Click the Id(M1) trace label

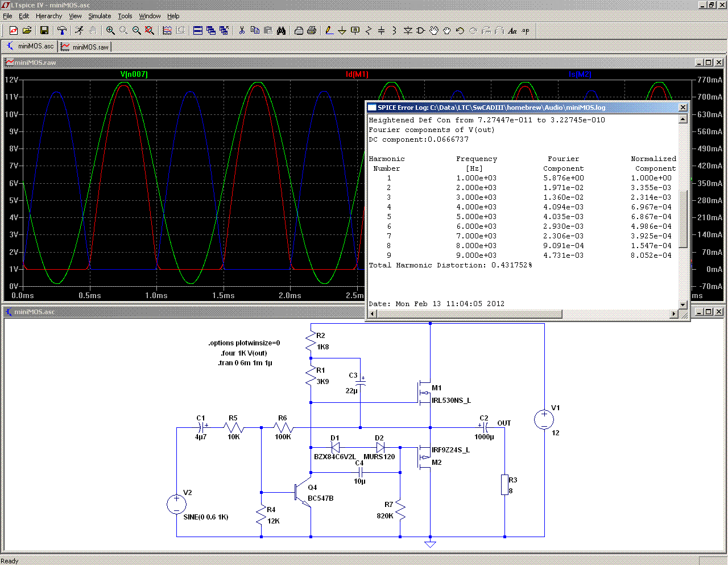357,75
